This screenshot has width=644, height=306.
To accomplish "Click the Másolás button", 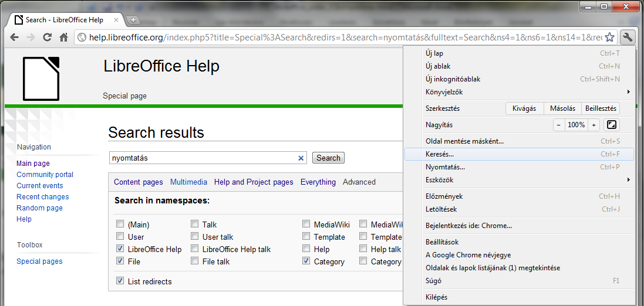I will pos(562,108).
